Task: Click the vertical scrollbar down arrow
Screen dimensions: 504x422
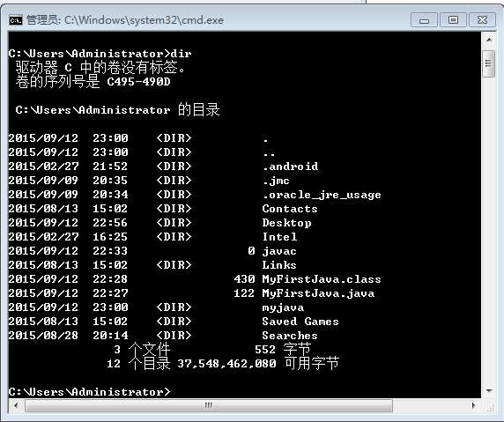Action: 489,391
